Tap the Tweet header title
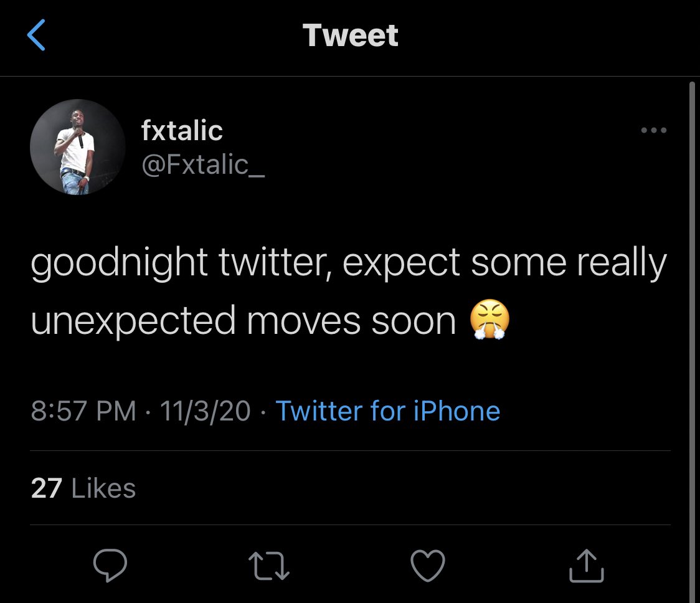700x603 pixels. 350,36
